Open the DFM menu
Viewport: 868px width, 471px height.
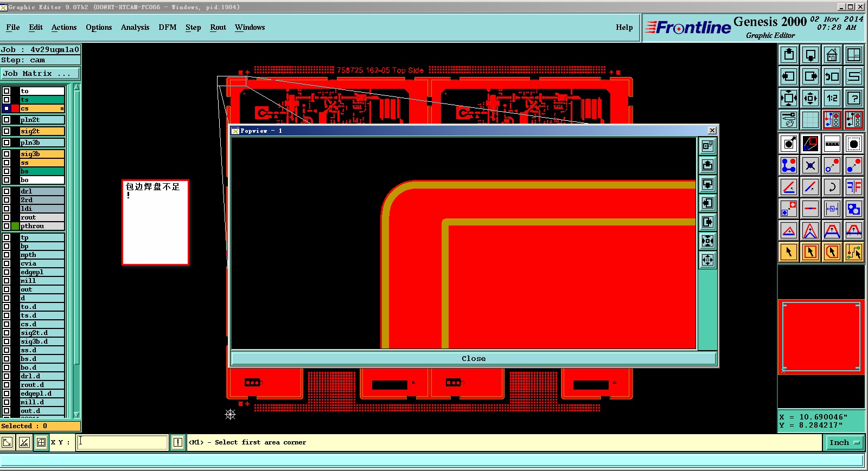tap(168, 27)
